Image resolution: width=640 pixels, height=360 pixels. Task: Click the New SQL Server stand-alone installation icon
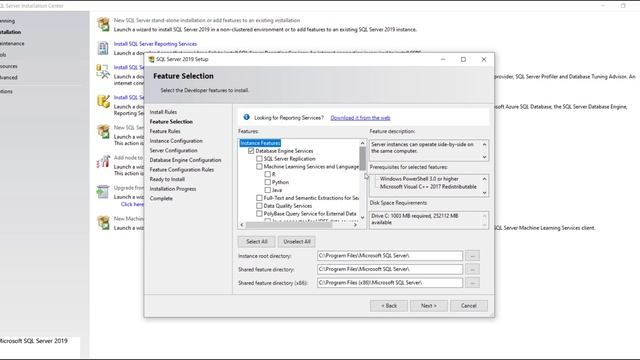[103, 24]
